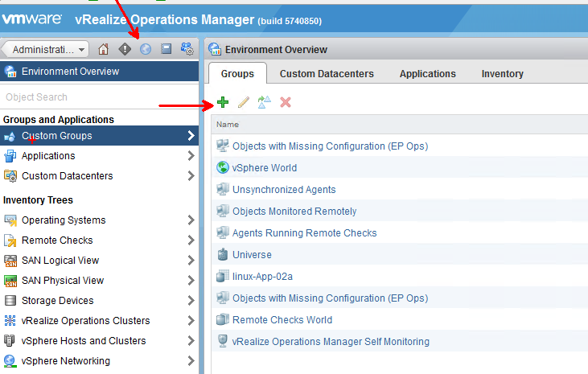The image size is (588, 374).
Task: Sort by the Name column header
Action: (228, 125)
